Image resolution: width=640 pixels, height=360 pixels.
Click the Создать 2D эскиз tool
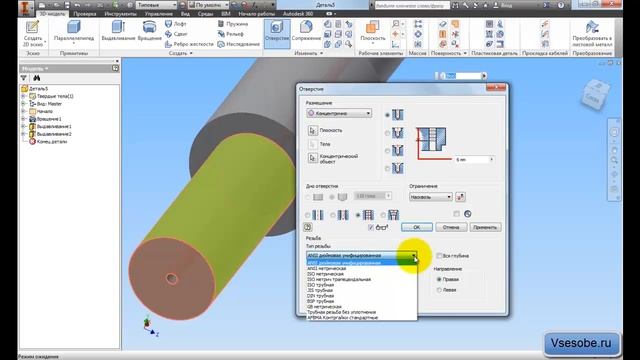(33, 33)
